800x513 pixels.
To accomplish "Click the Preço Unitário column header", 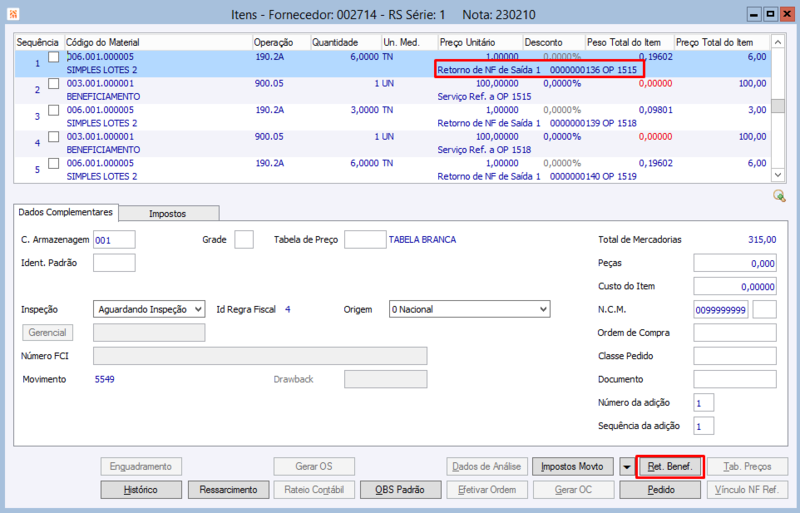I will point(480,42).
